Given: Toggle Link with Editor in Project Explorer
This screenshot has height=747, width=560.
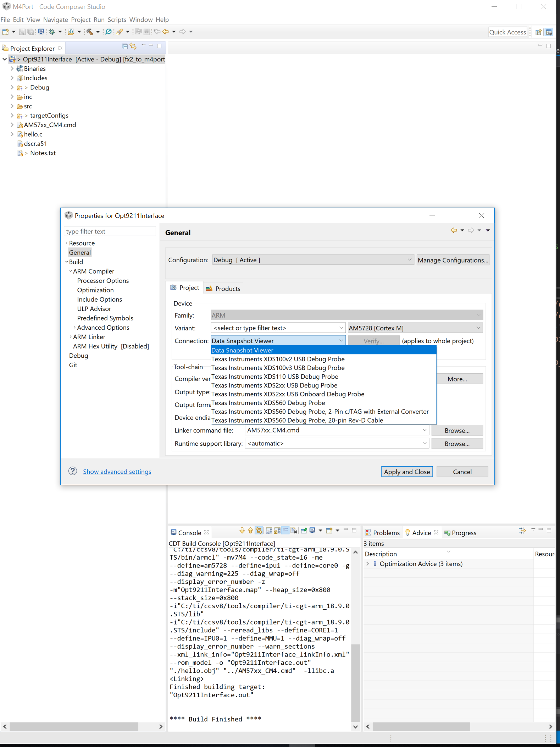Looking at the screenshot, I should click(x=133, y=46).
